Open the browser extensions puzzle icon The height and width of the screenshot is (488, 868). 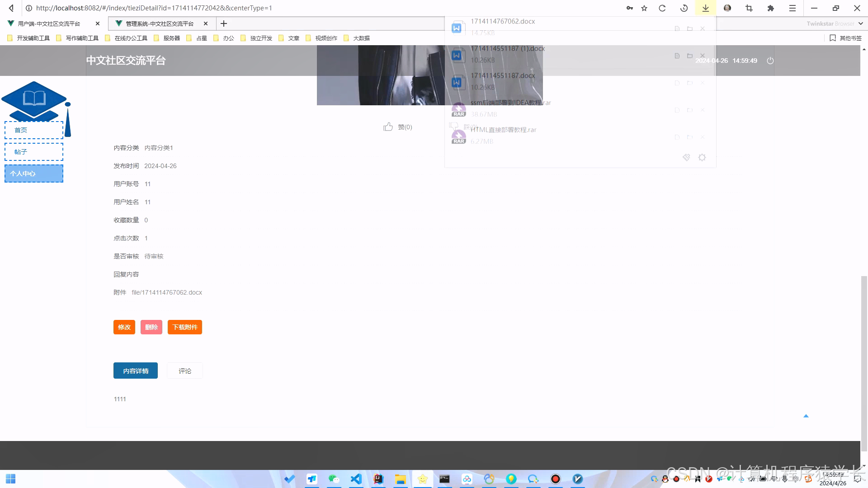click(771, 8)
